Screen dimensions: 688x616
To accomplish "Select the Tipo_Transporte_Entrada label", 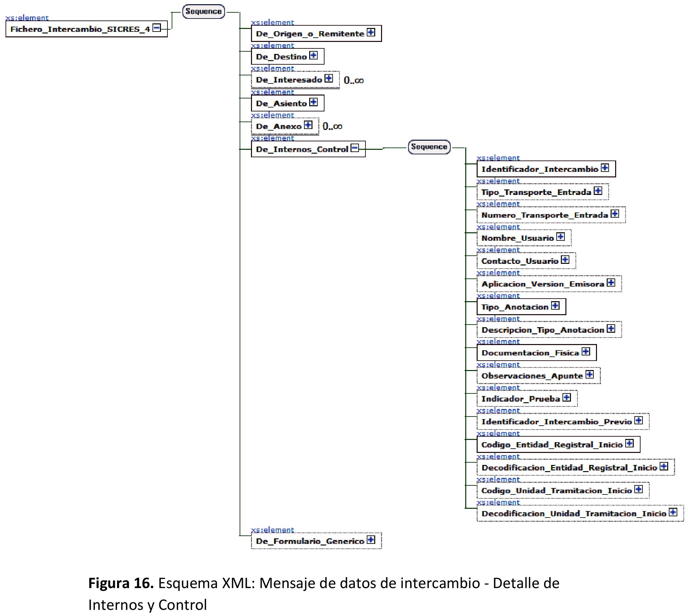I will coord(536,193).
